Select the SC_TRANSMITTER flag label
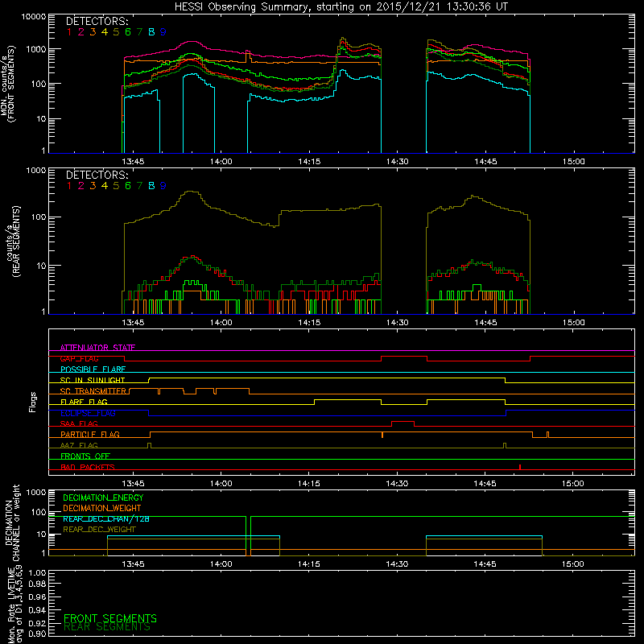This screenshot has height=644, width=644. pyautogui.click(x=93, y=391)
